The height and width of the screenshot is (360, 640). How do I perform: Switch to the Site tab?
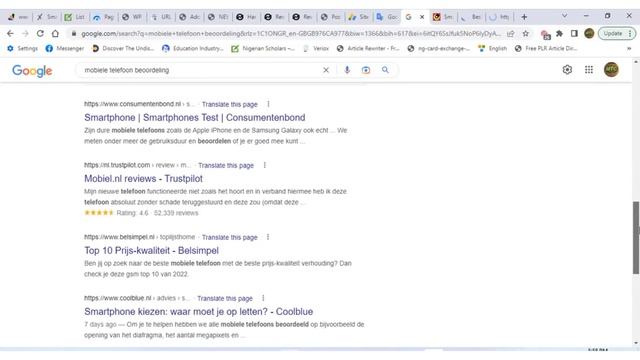coord(358,17)
